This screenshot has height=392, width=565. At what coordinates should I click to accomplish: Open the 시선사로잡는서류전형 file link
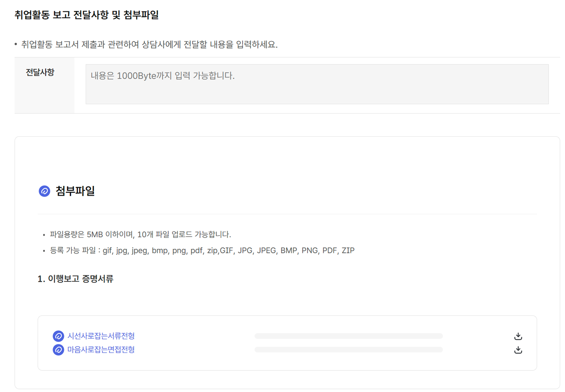(x=101, y=336)
